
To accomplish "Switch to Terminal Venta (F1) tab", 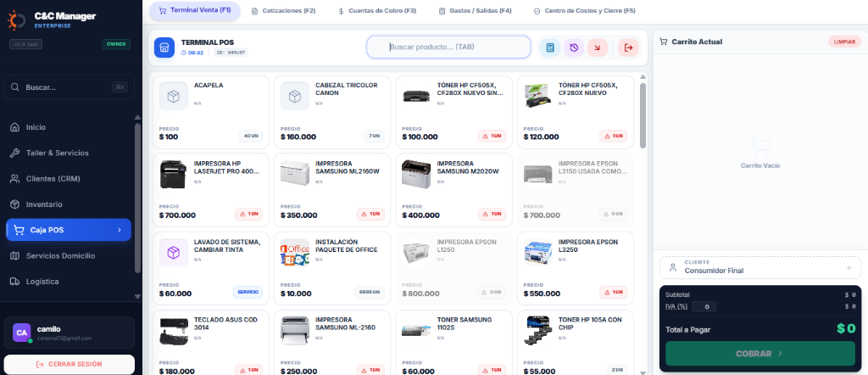I will [x=195, y=11].
